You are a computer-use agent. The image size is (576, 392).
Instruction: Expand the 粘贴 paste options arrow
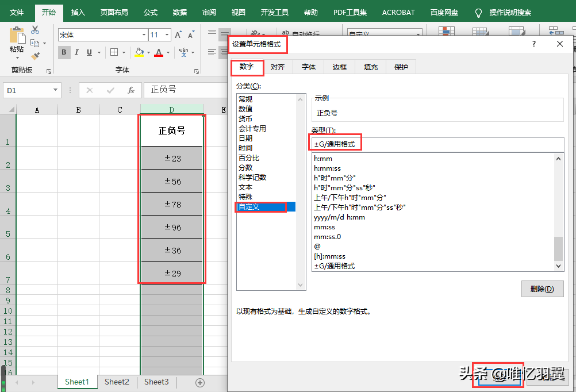pyautogui.click(x=17, y=57)
